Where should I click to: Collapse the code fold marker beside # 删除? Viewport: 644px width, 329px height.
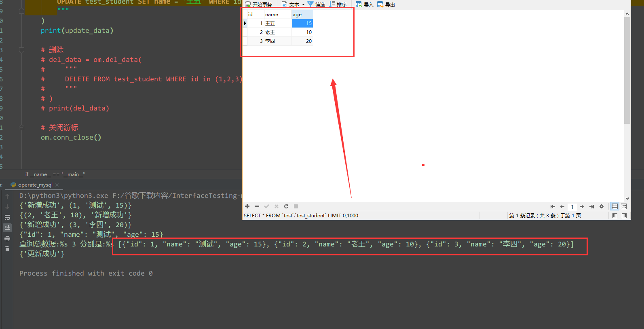click(x=22, y=50)
